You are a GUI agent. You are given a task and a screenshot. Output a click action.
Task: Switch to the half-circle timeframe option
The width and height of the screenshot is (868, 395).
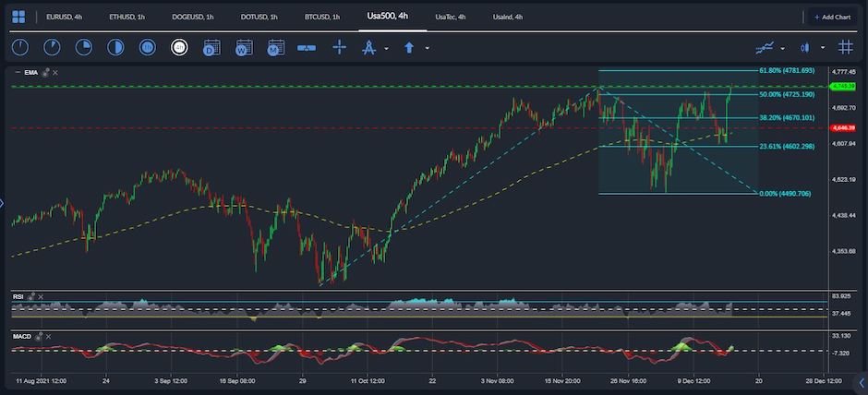pos(115,48)
